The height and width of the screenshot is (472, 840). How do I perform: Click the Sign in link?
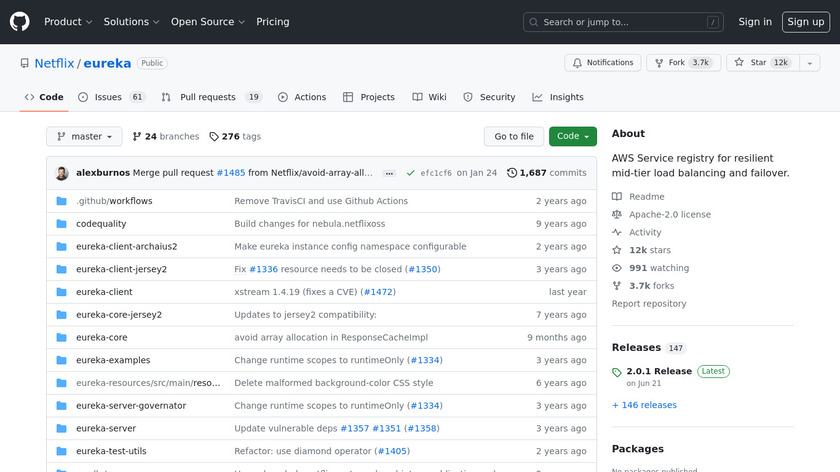pos(755,22)
